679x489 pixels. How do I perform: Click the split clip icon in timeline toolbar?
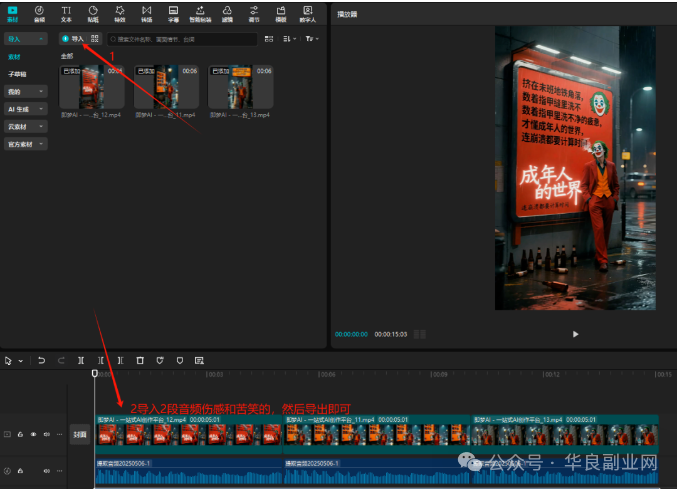pos(80,360)
